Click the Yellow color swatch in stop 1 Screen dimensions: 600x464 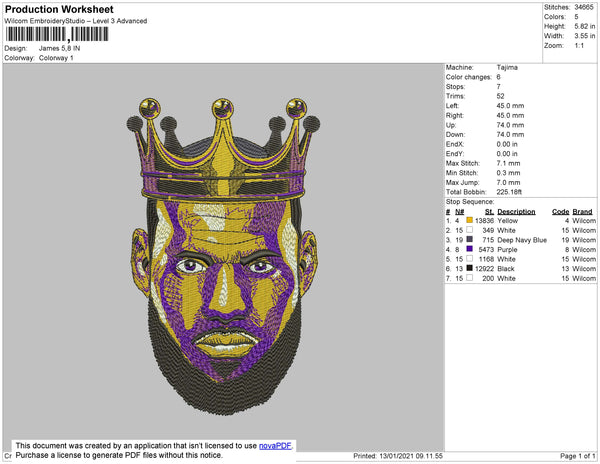[470, 220]
